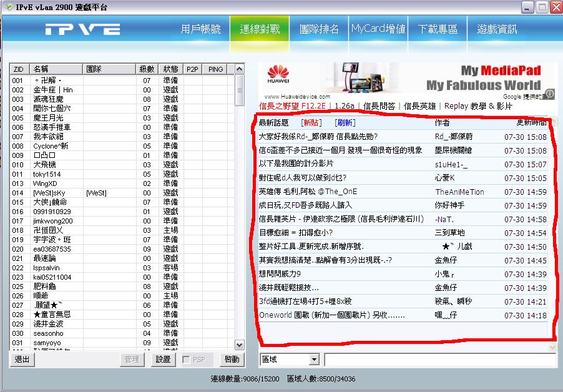Click the 退出 button
Image resolution: width=563 pixels, height=392 pixels.
22,360
